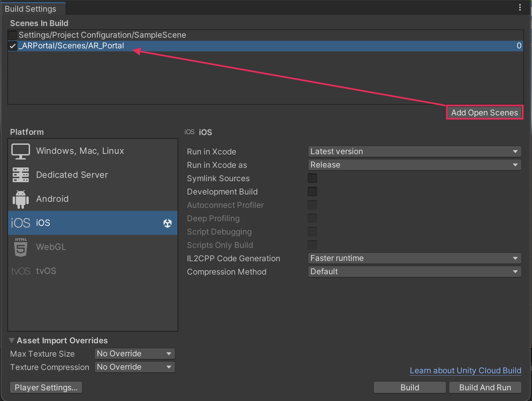Open the three-dot window options menu
The image size is (532, 401).
pyautogui.click(x=520, y=7)
